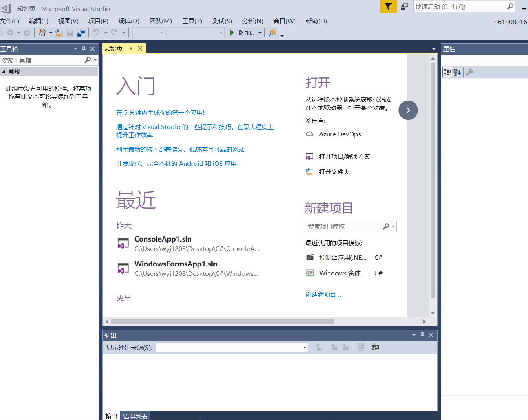Close the Start Page (起始页) tab
Screen dimensions: 528x420
pos(140,48)
